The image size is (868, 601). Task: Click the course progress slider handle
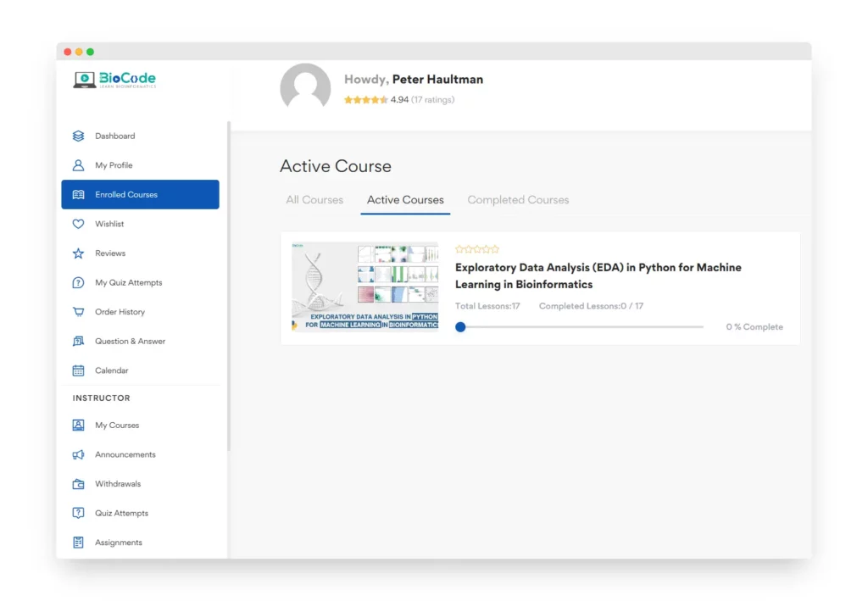[460, 327]
